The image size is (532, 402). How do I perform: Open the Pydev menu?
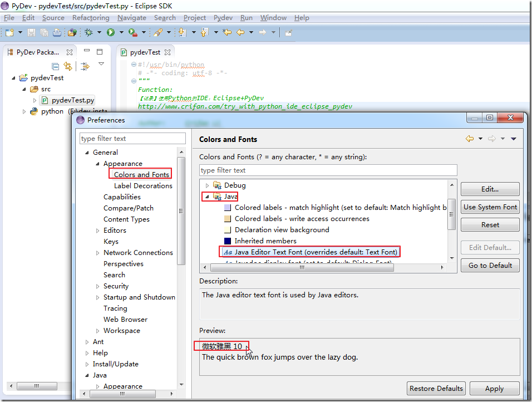pyautogui.click(x=223, y=18)
